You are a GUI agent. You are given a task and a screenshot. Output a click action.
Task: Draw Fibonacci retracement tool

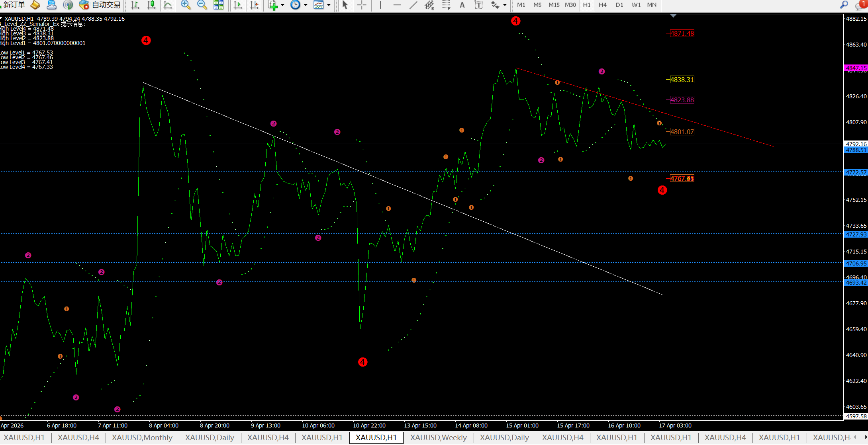pos(446,5)
